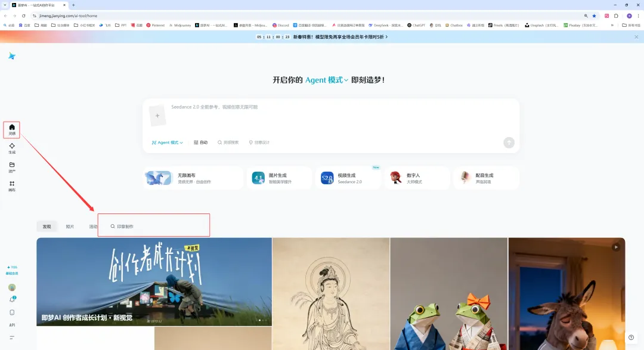Open the ChatGPT bookmark
Screen dimensions: 644x350
pyautogui.click(x=416, y=26)
